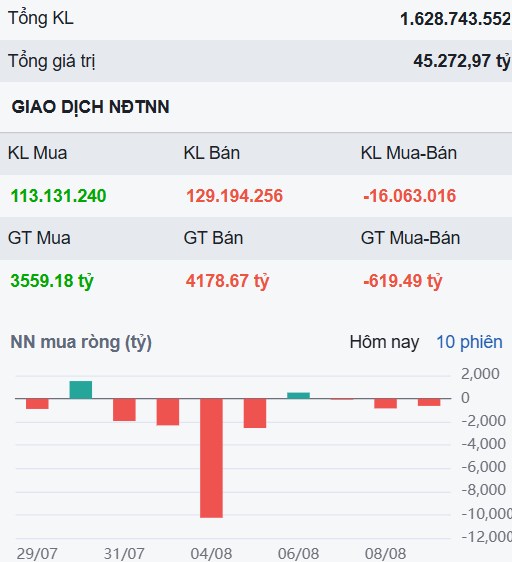The height and width of the screenshot is (562, 512).
Task: Click the largest red bar for 04/08
Action: click(x=212, y=458)
